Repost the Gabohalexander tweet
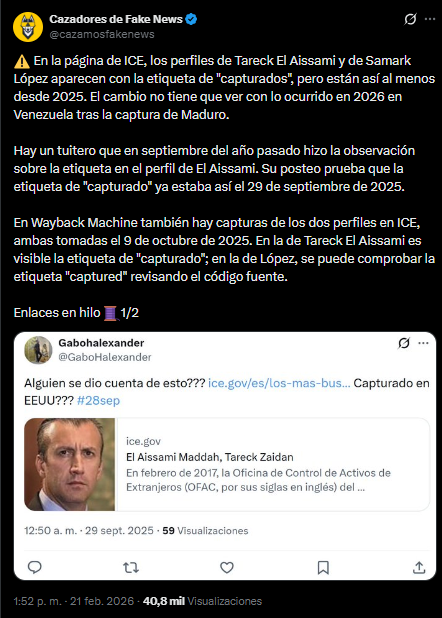 pos(131,568)
